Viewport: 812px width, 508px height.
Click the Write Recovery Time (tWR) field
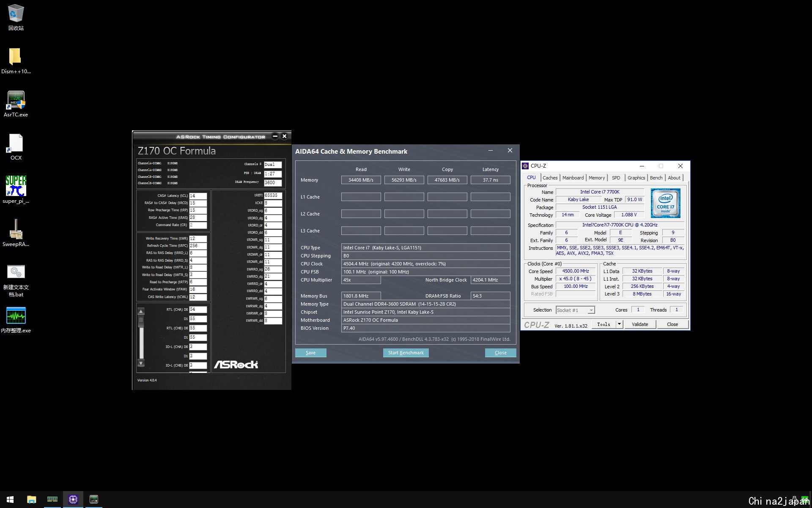coord(198,239)
